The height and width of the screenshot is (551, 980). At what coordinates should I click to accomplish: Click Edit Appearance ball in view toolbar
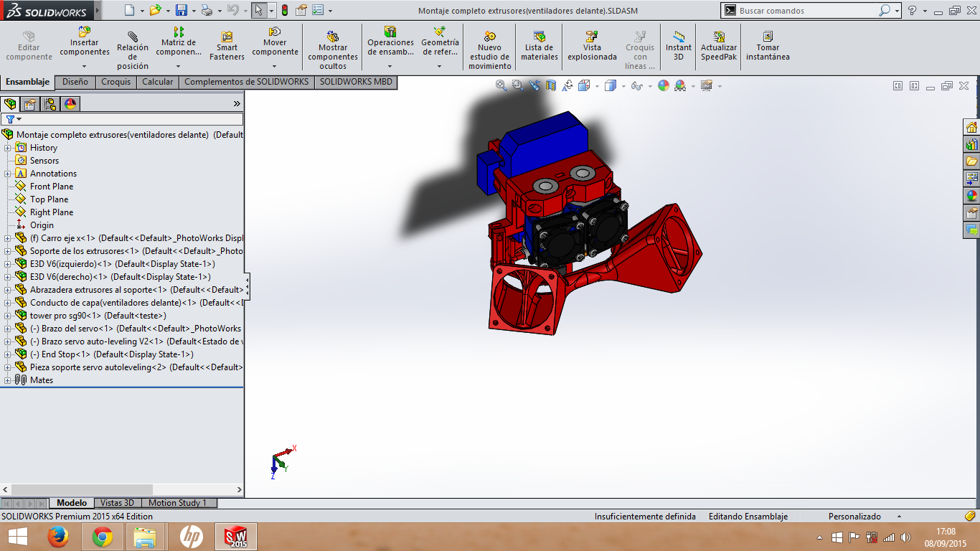pos(664,85)
